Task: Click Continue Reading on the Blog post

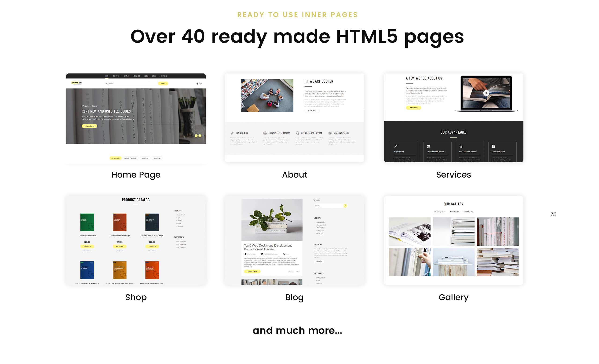Action: 252,272
